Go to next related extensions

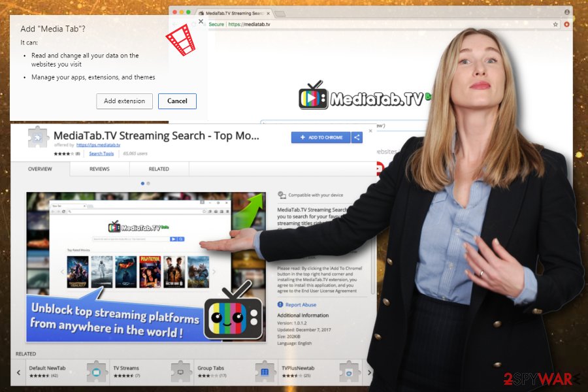point(369,372)
